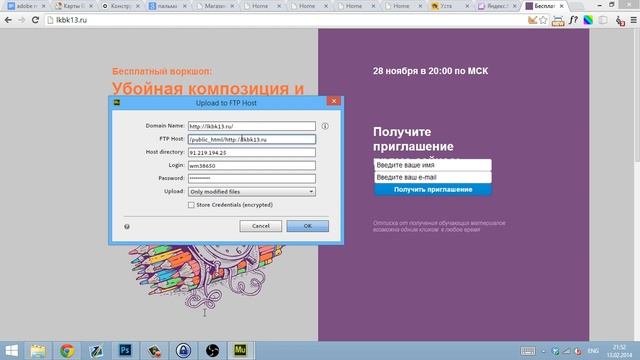Click the Password input field
Screen dimensions: 640x360
pyautogui.click(x=252, y=178)
